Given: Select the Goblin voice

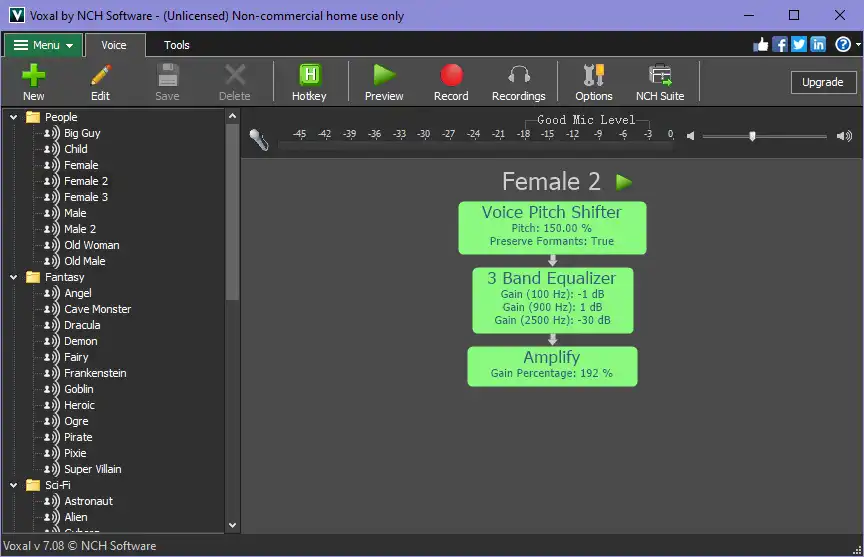Looking at the screenshot, I should click(x=79, y=389).
